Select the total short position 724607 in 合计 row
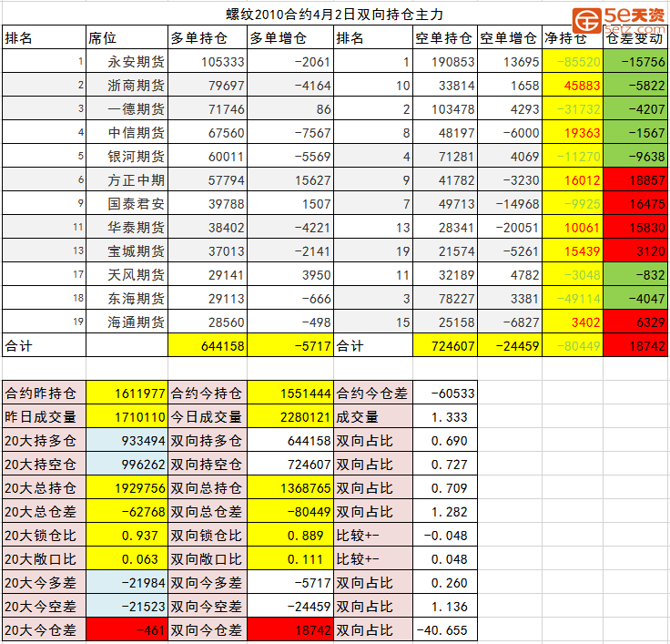 click(445, 345)
